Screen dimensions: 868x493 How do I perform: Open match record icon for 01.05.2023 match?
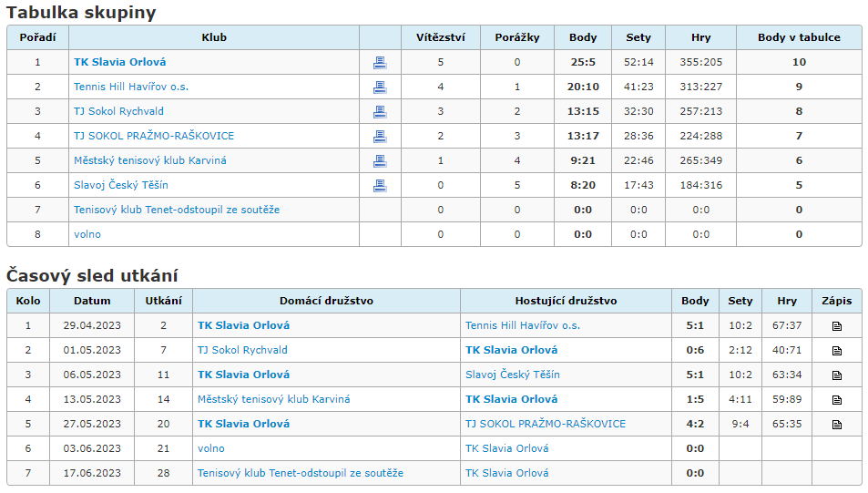point(836,351)
